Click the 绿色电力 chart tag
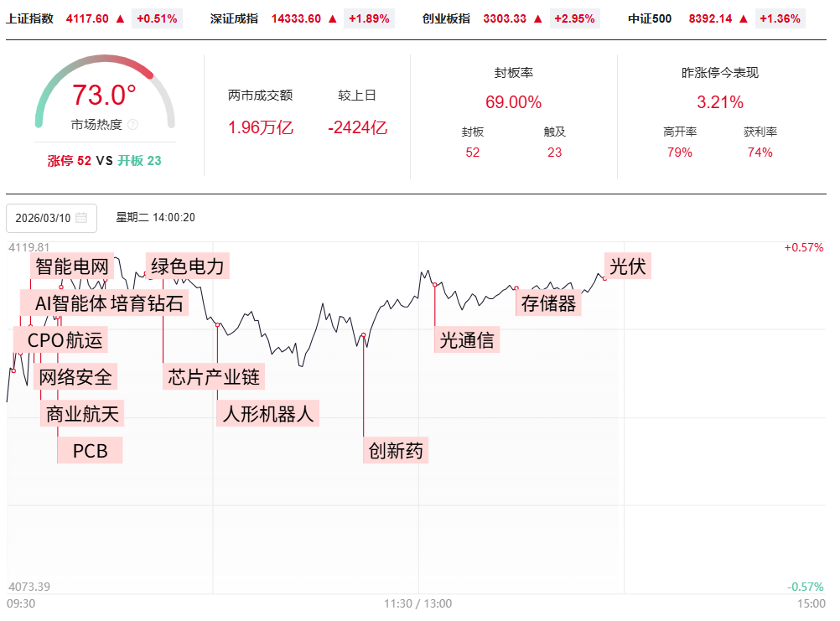The width and height of the screenshot is (840, 621). click(x=187, y=267)
